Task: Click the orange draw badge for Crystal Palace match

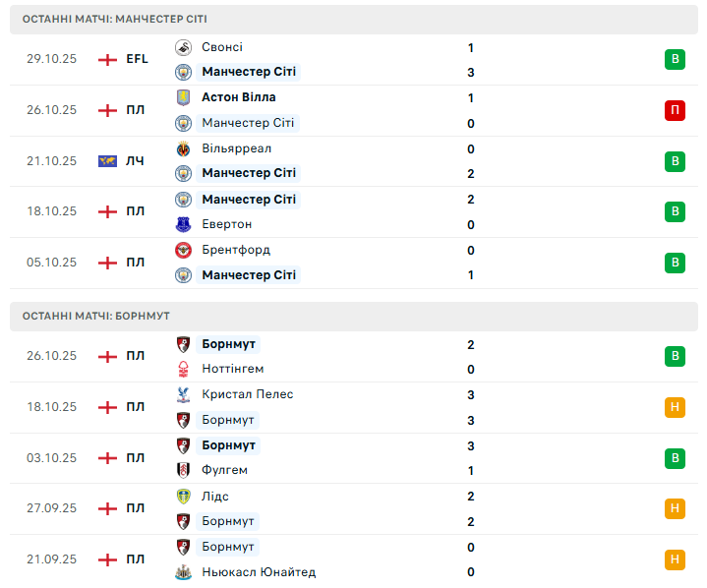Action: [x=675, y=407]
